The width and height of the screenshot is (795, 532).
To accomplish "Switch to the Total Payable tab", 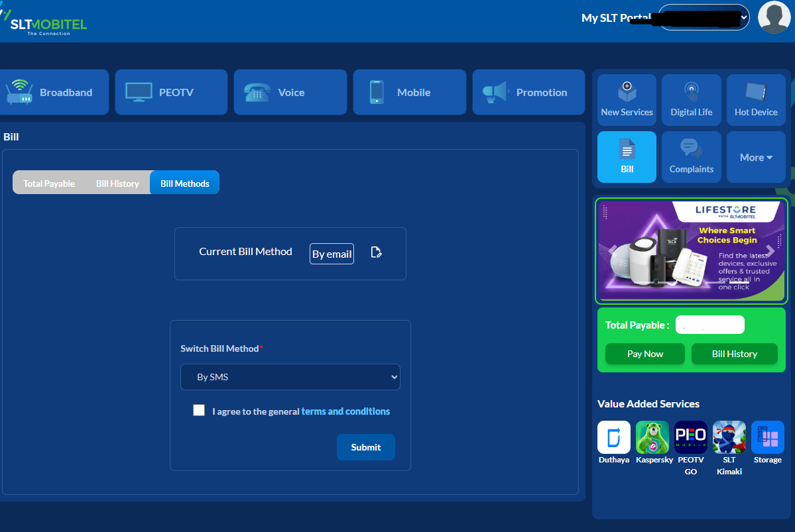I will [49, 184].
